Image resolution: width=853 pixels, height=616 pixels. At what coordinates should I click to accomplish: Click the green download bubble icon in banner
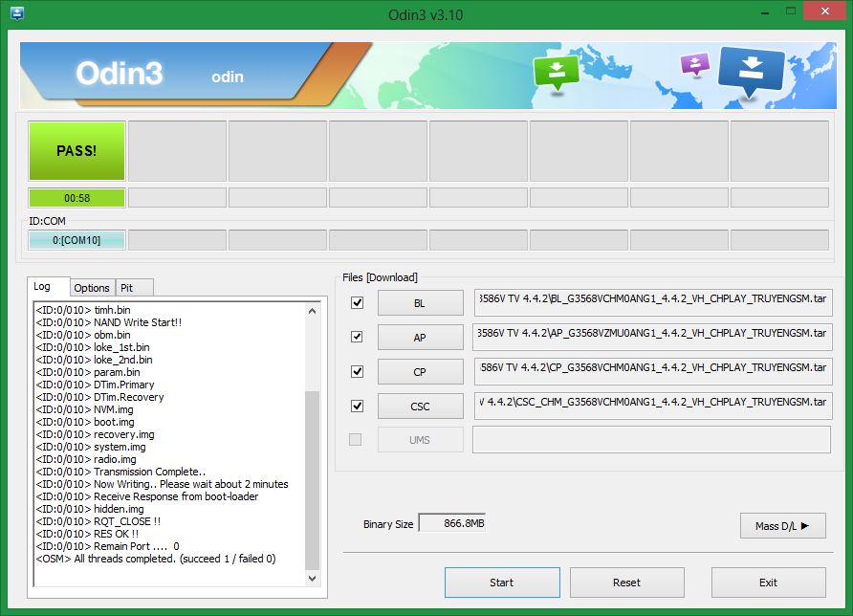pos(557,74)
